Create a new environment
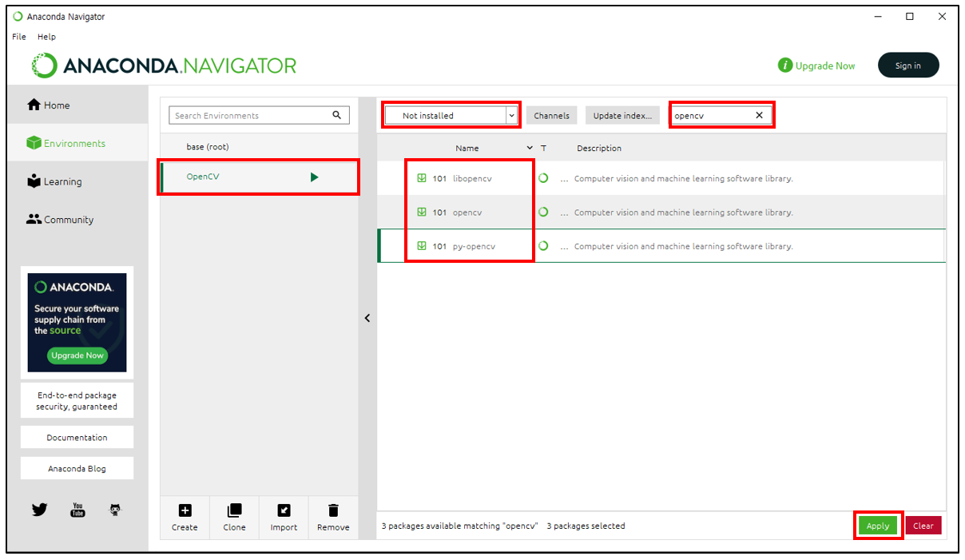 pos(185,517)
